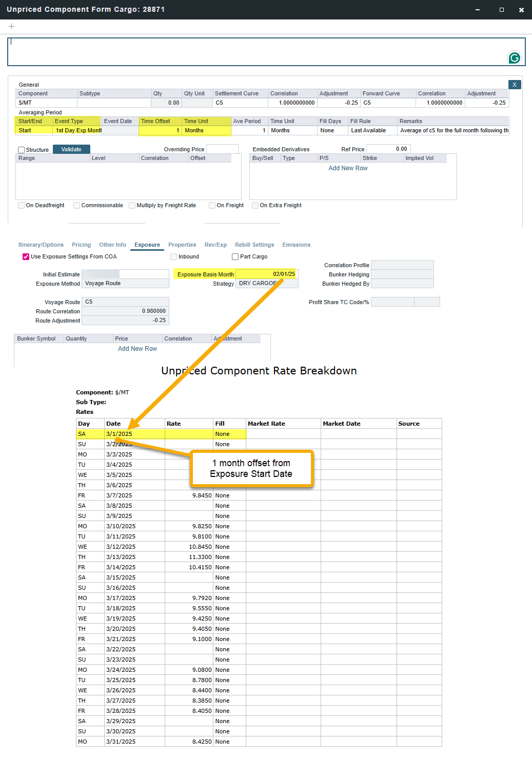Click Ave Period cell value 1
Viewport: 532px width, 759px height.
pyautogui.click(x=249, y=130)
